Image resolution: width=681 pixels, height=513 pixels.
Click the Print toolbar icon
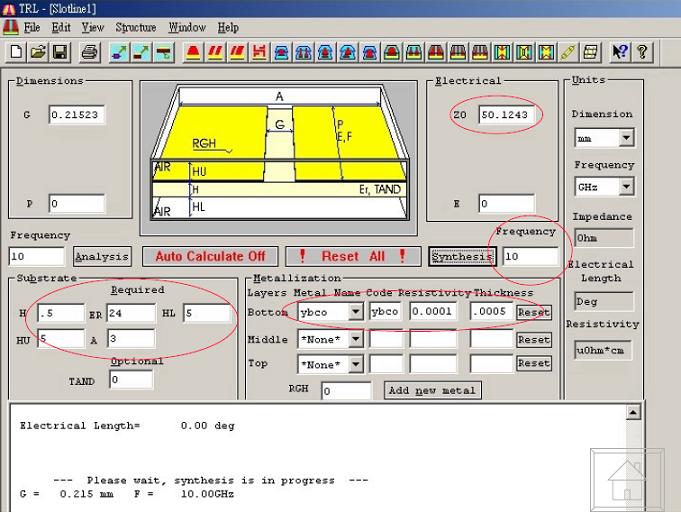(90, 52)
